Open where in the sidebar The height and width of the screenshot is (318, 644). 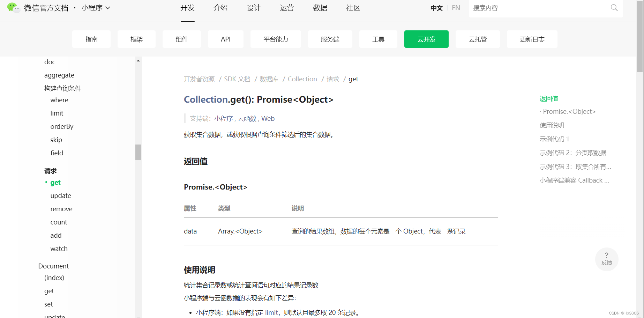[59, 100]
